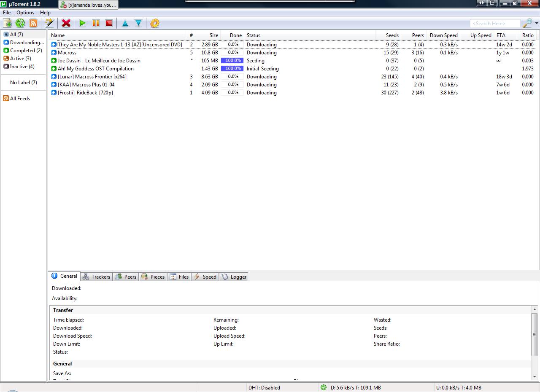540x392 pixels.
Task: Open the Peers tab
Action: [x=126, y=277]
